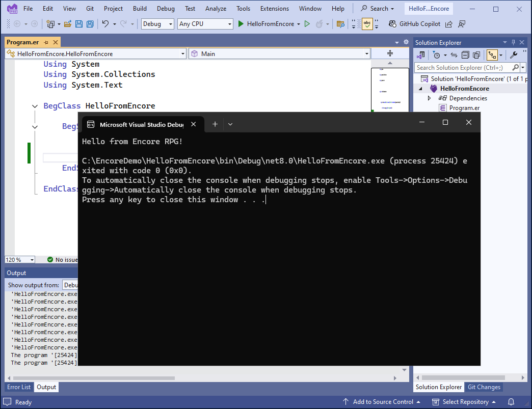The width and height of the screenshot is (532, 409).
Task: Undo the last action
Action: pyautogui.click(x=105, y=24)
